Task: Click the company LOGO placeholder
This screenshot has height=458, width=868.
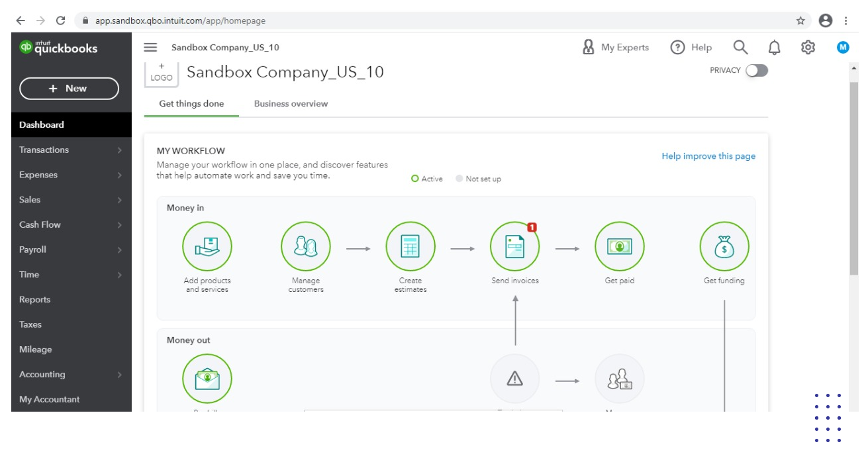Action: [x=162, y=73]
